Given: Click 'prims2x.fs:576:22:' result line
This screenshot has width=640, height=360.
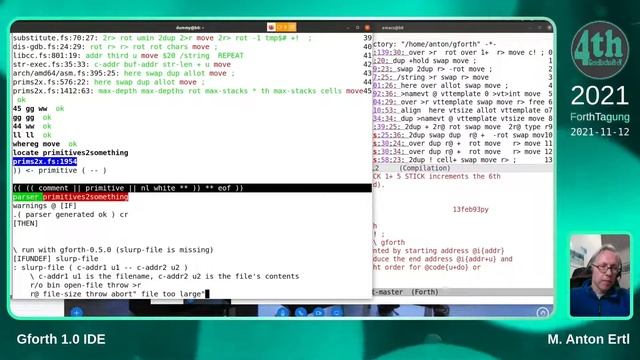Looking at the screenshot, I should (x=109, y=82).
